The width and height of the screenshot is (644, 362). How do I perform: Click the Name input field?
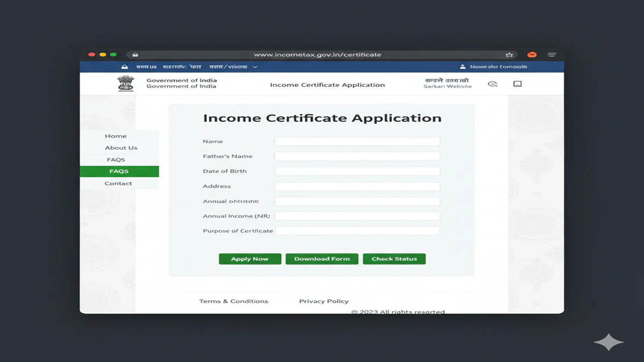[357, 141]
